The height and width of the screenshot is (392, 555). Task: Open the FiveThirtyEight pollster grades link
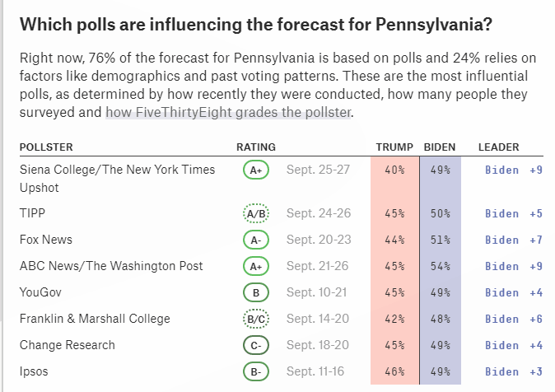228,111
